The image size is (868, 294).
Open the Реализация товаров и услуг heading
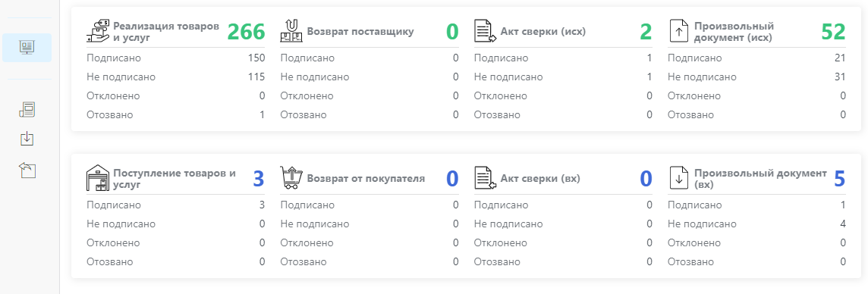[166, 32]
